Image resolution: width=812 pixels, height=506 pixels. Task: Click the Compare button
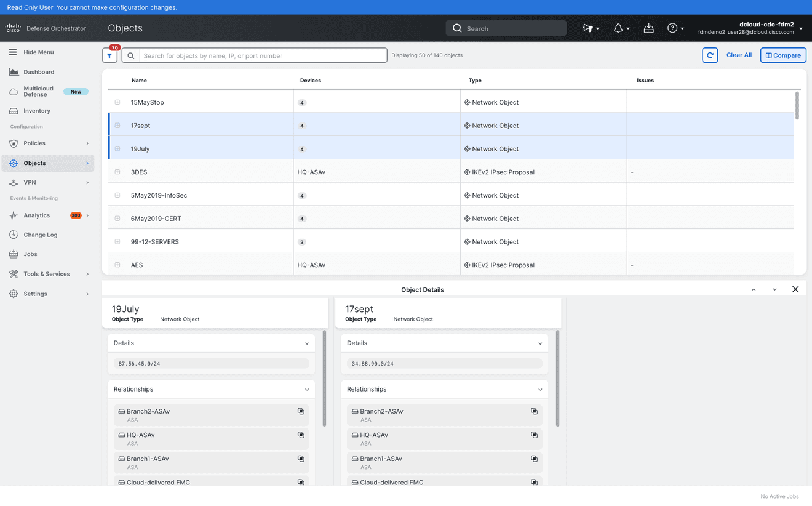pos(783,55)
